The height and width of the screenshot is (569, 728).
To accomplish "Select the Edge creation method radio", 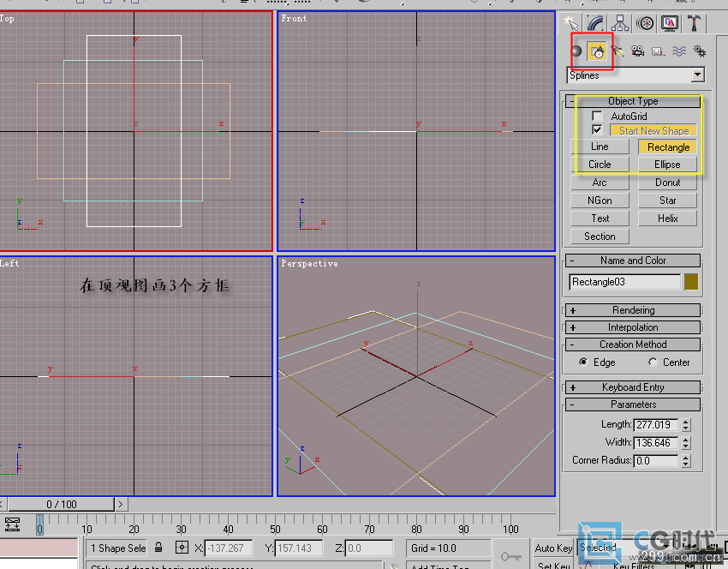I will 583,362.
